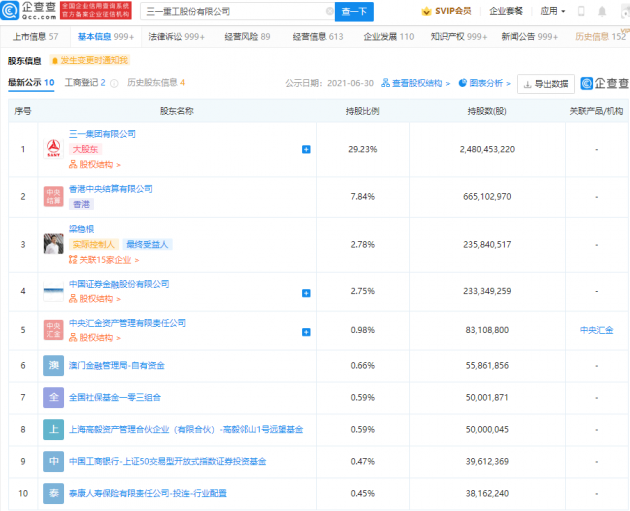630x511 pixels.
Task: Click the SANY logo of 三一集团有限公司
Action: tap(54, 149)
